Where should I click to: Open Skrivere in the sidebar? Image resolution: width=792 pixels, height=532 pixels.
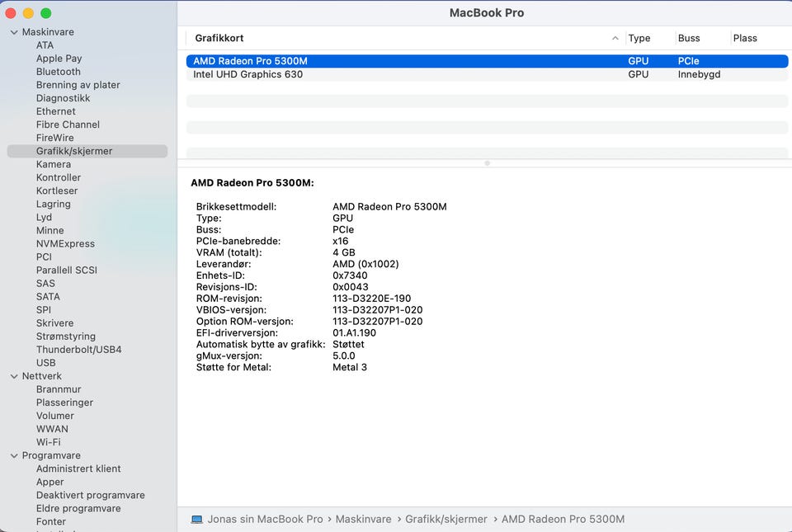click(x=54, y=323)
